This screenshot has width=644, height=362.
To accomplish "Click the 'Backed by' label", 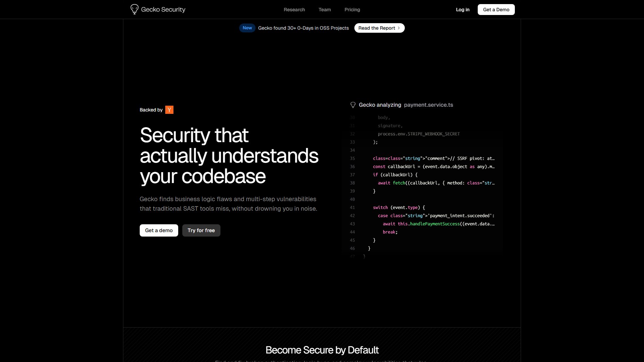I will click(x=151, y=110).
